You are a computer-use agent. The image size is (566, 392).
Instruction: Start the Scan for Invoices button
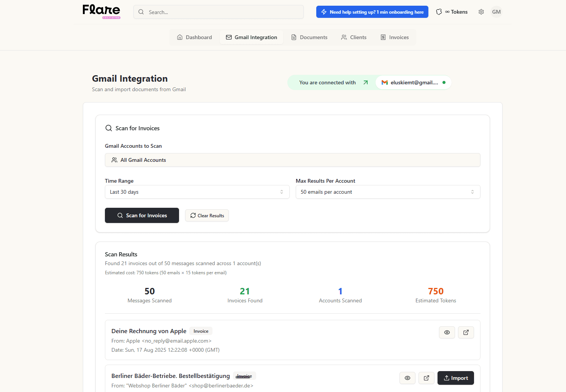point(142,215)
